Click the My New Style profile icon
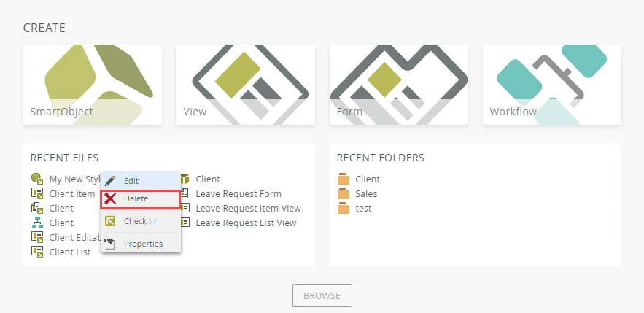The image size is (644, 313). (37, 179)
